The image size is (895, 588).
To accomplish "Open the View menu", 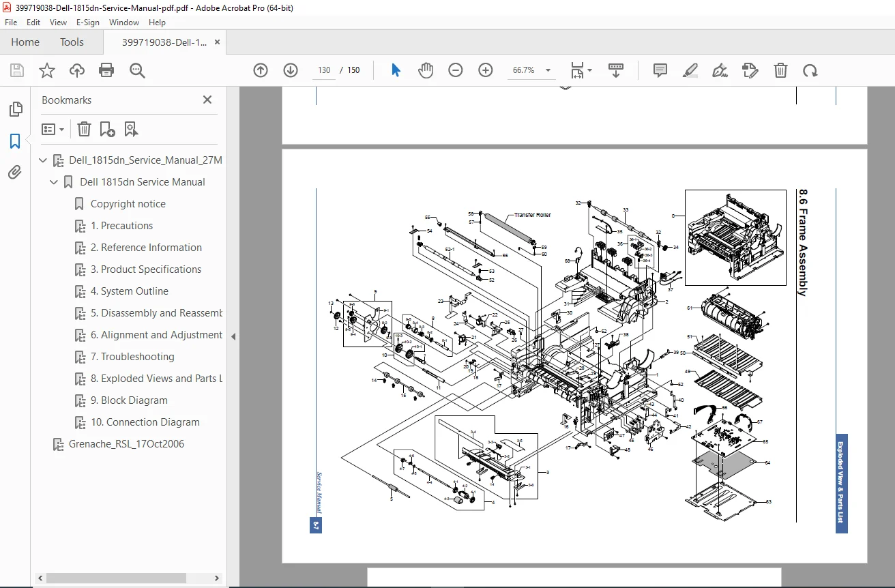I will point(58,22).
